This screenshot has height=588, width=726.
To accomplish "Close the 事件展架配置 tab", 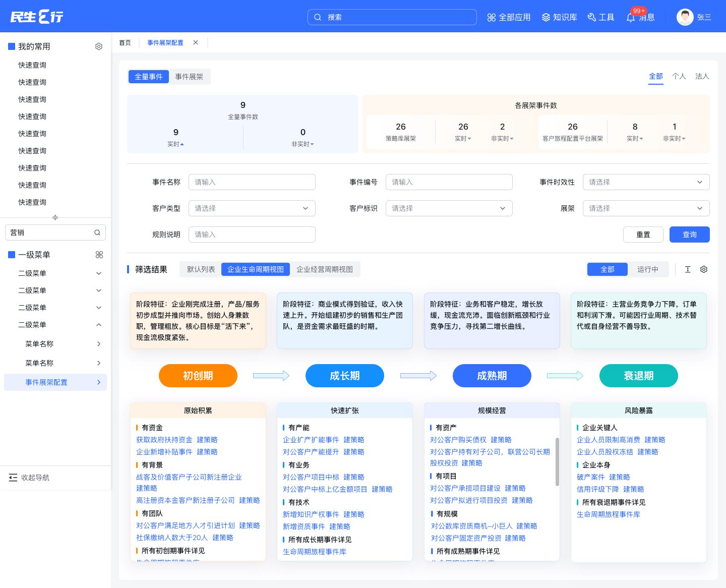I will [196, 42].
